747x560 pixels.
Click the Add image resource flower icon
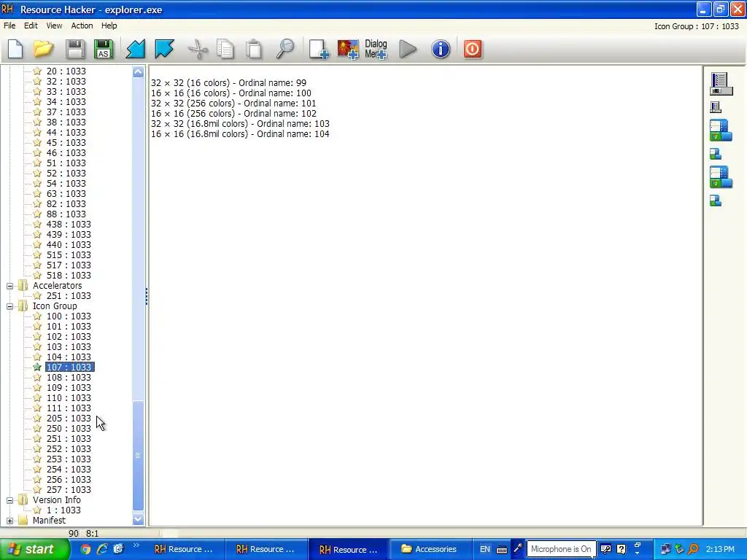pyautogui.click(x=348, y=49)
